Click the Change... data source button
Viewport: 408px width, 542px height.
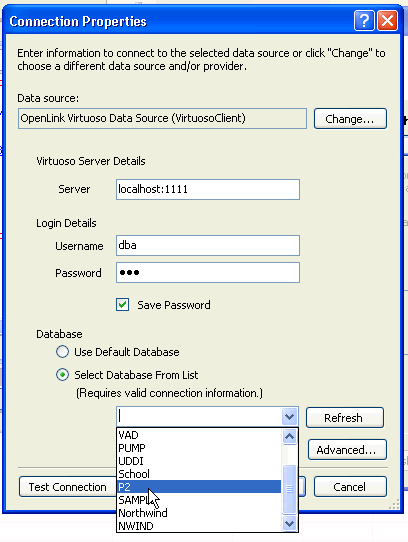[350, 119]
